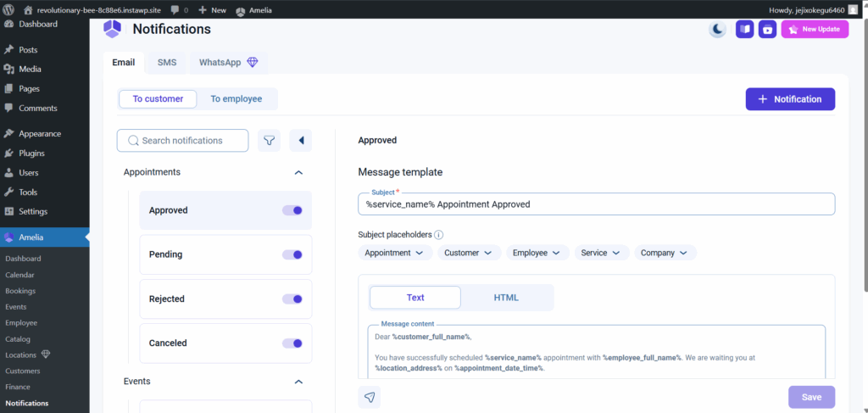The width and height of the screenshot is (868, 413).
Task: Click the Appearance brush icon
Action: (x=8, y=133)
